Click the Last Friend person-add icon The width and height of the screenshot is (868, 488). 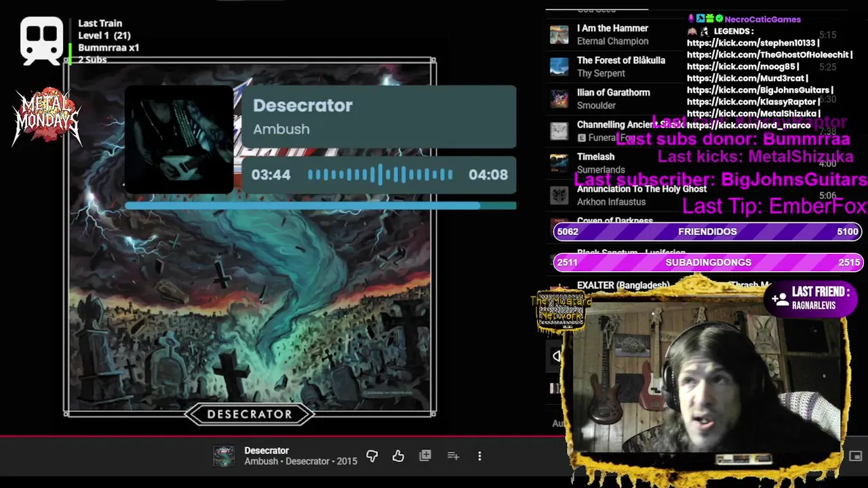tap(779, 298)
